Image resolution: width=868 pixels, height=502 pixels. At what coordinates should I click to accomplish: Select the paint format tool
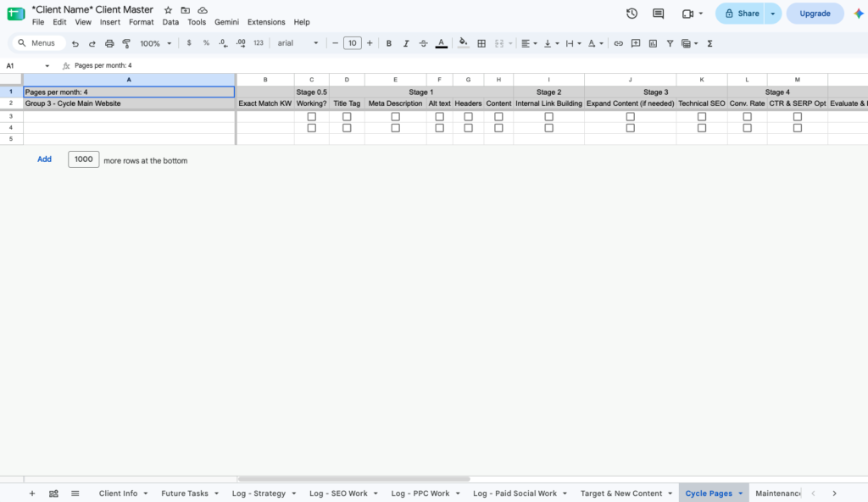pyautogui.click(x=127, y=43)
